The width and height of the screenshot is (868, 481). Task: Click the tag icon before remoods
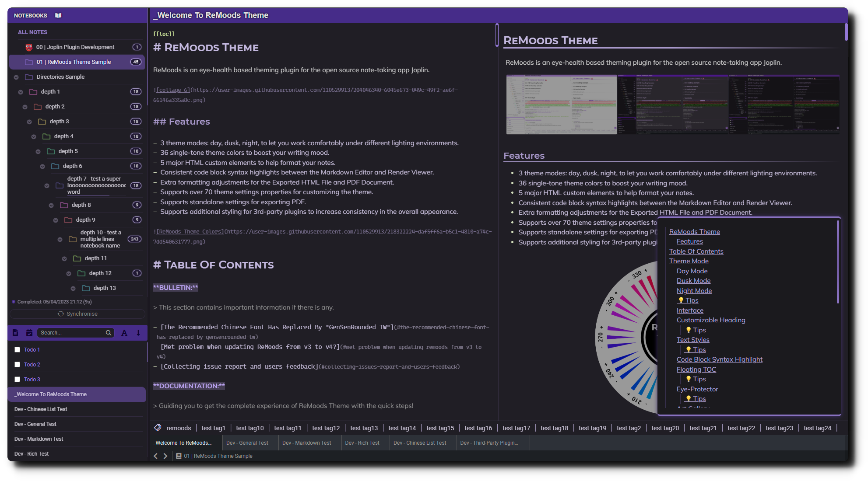click(x=158, y=428)
